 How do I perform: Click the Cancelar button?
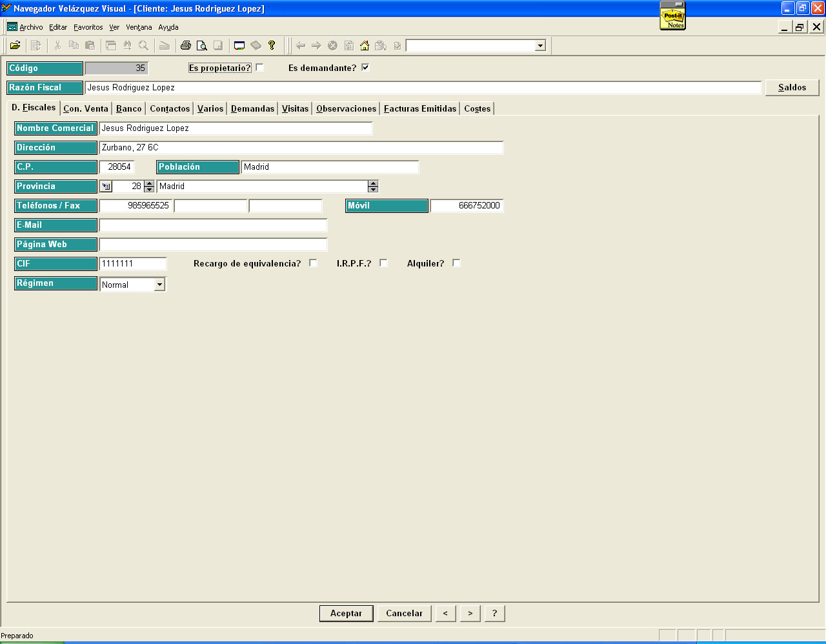click(x=404, y=613)
